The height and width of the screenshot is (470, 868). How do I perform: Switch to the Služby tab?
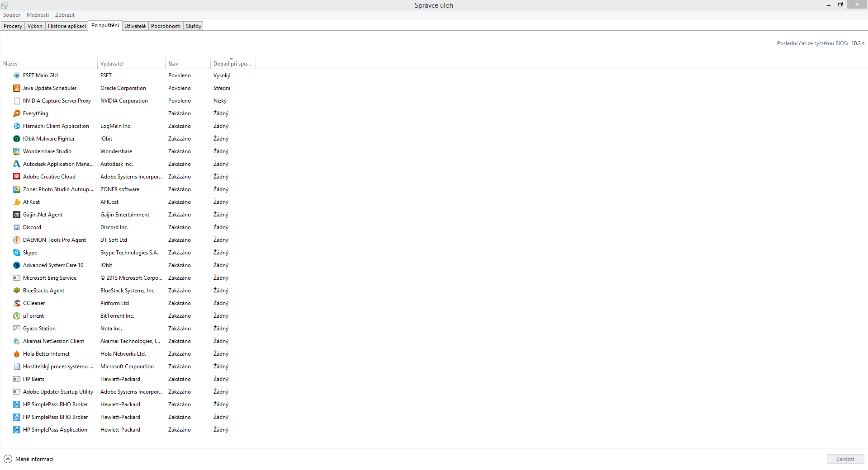point(193,26)
